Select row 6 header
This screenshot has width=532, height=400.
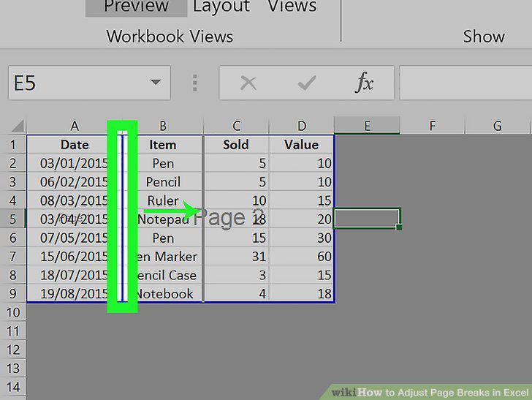13,238
